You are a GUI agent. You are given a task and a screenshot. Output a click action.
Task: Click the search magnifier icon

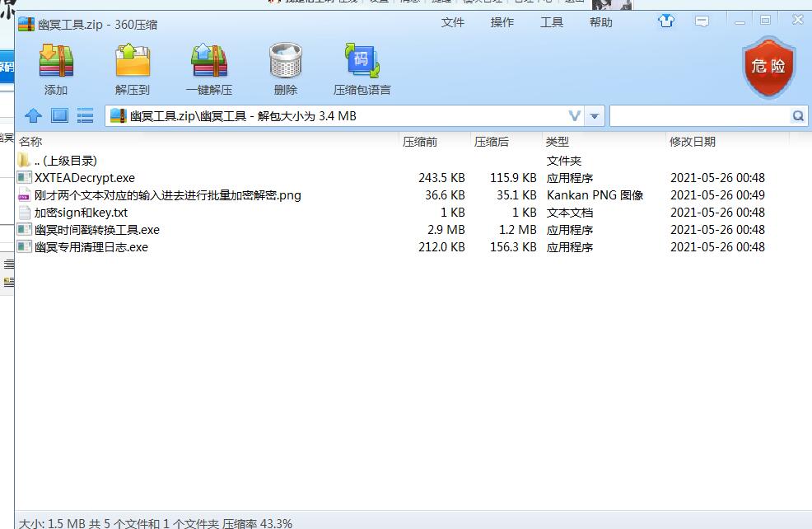[x=798, y=116]
